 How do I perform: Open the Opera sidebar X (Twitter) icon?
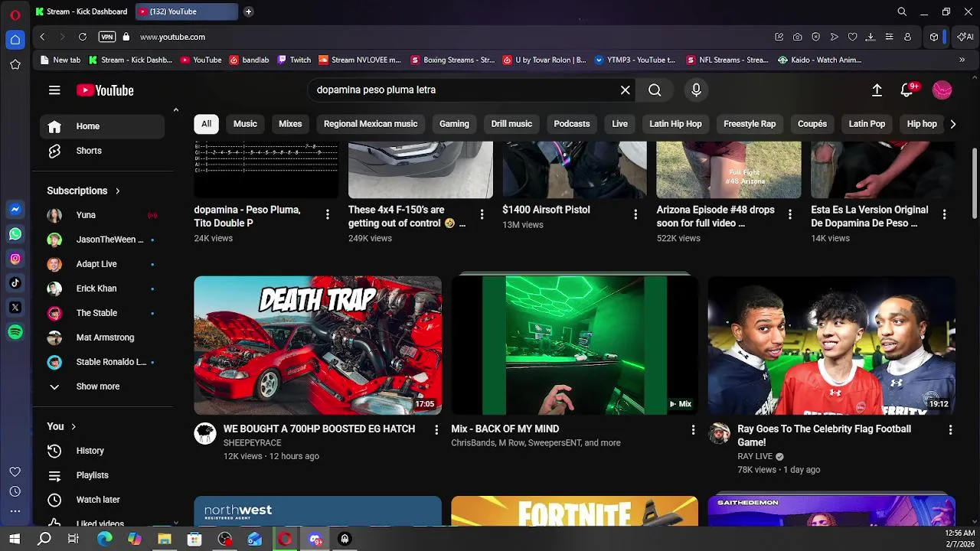pos(15,308)
